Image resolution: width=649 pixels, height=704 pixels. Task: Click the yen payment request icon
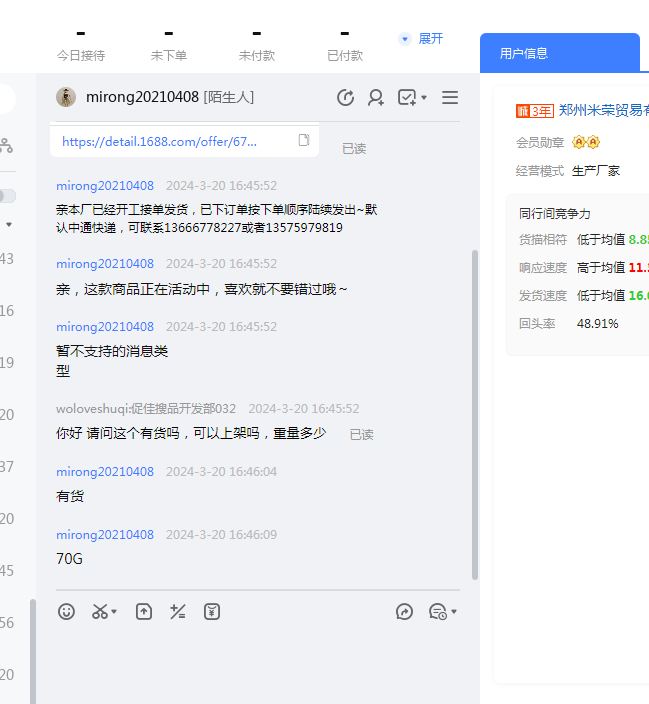212,611
